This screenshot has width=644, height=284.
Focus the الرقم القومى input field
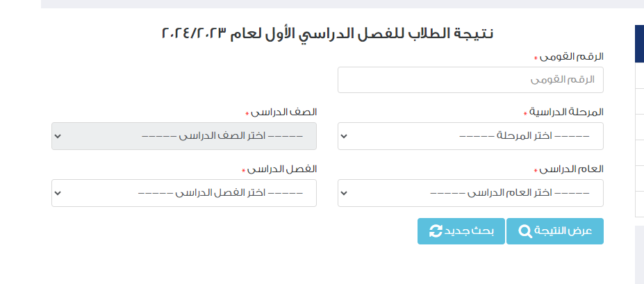[x=470, y=80]
